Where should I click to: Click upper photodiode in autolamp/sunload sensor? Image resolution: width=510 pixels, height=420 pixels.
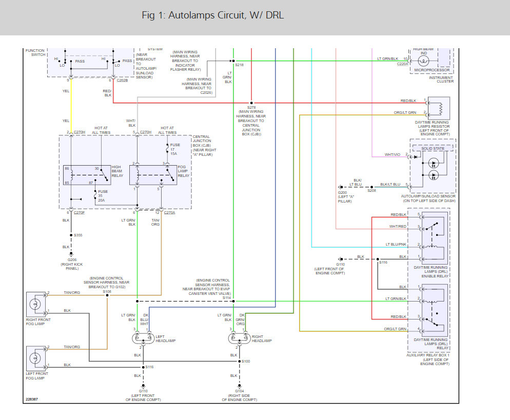tap(434, 163)
